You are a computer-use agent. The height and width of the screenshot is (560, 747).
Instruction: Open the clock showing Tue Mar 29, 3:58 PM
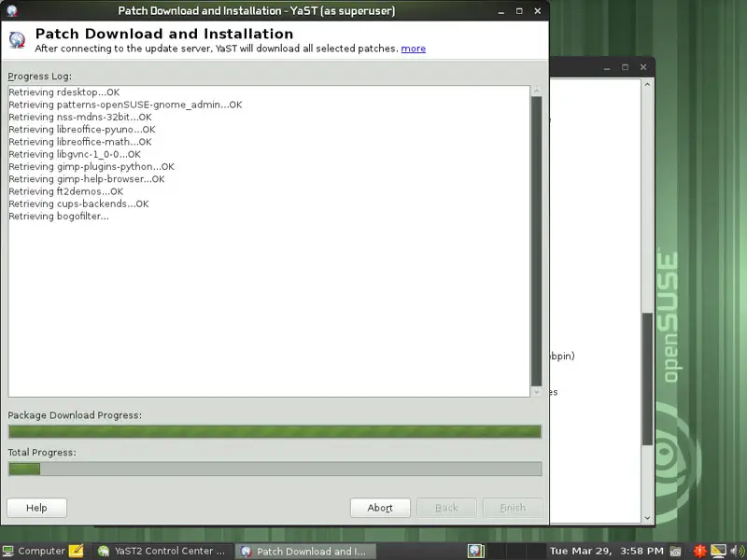point(606,551)
